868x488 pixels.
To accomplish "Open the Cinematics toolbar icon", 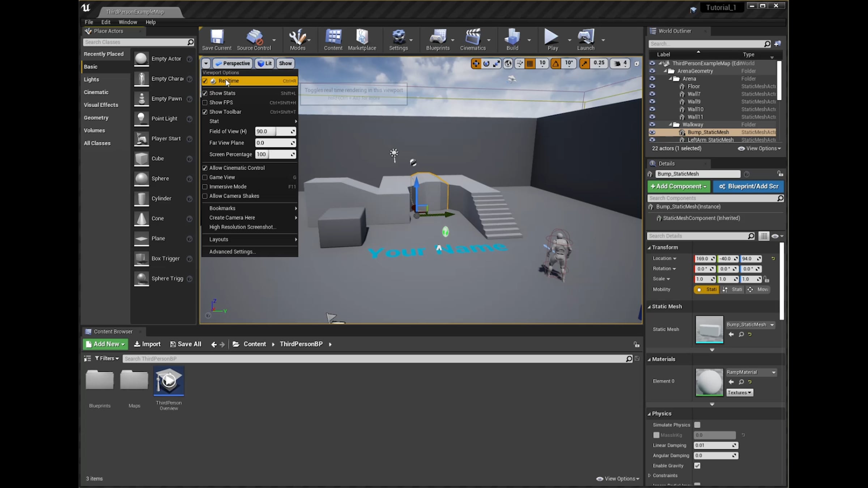I will coord(473,37).
